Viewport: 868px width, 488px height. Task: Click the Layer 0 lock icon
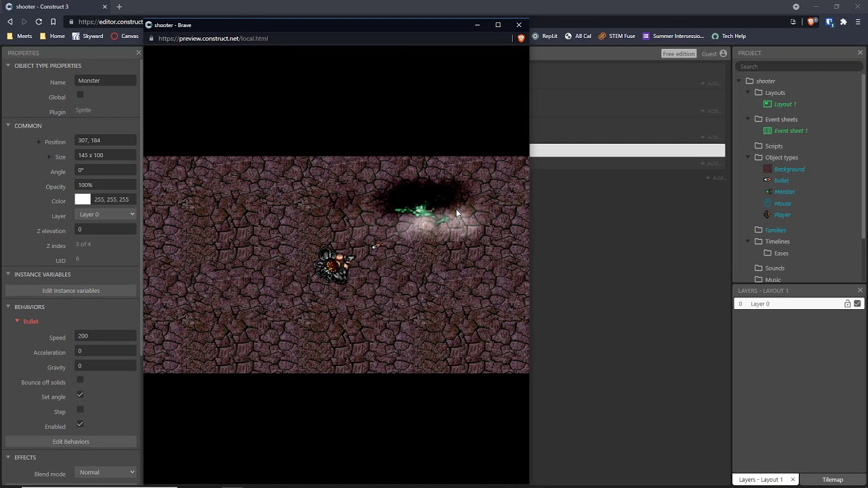848,304
